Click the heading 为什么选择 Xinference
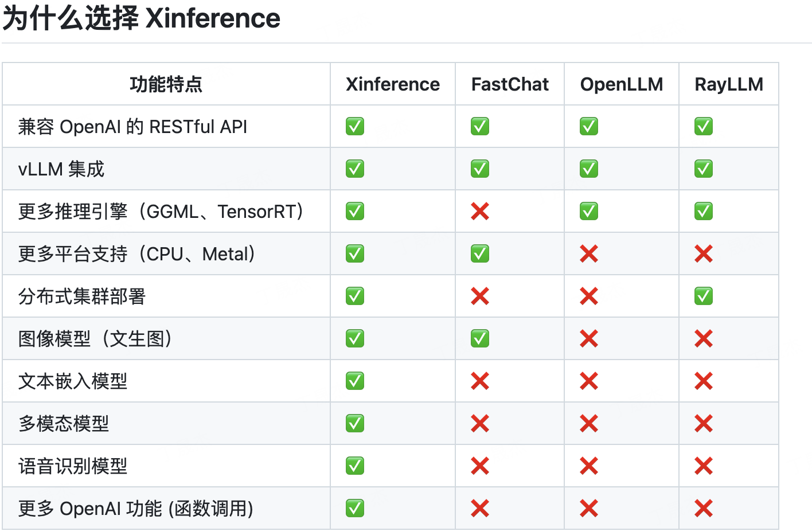The height and width of the screenshot is (531, 812). [140, 18]
